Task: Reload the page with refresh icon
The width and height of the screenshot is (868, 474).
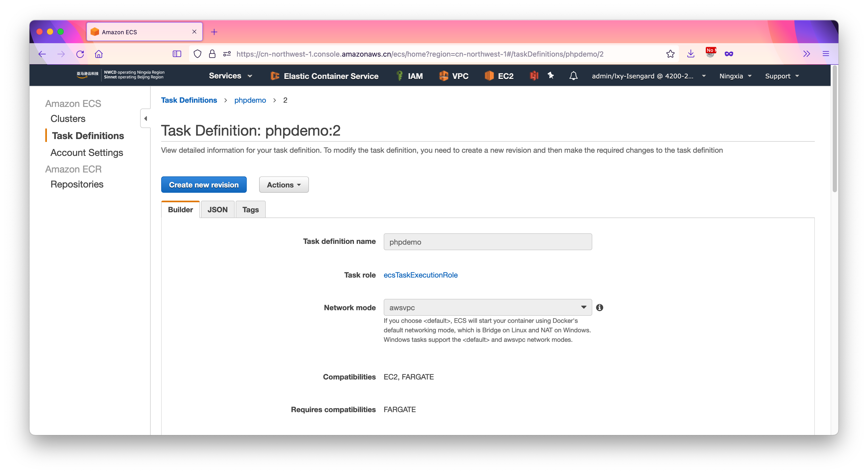Action: point(80,54)
